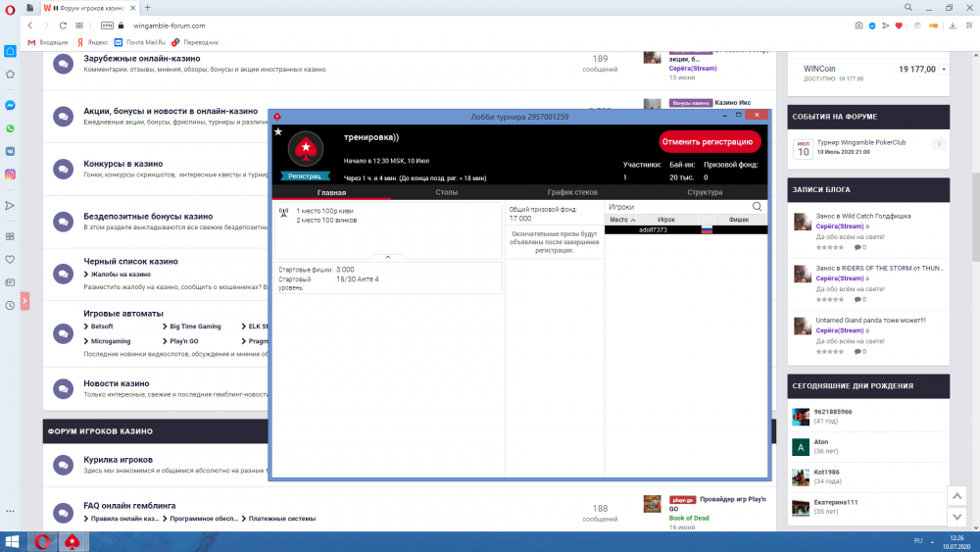Expand the pink sidebar panel arrow
The height and width of the screenshot is (552, 980).
tap(23, 300)
